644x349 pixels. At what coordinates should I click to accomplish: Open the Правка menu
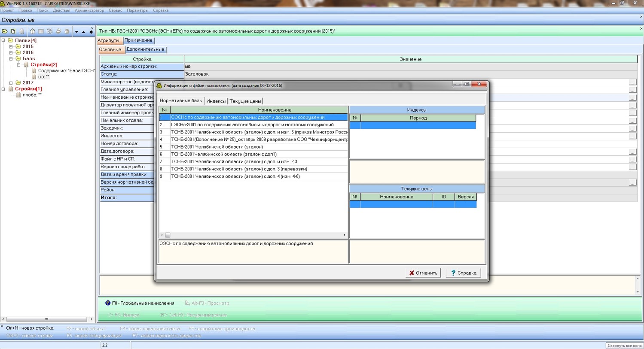tap(25, 10)
